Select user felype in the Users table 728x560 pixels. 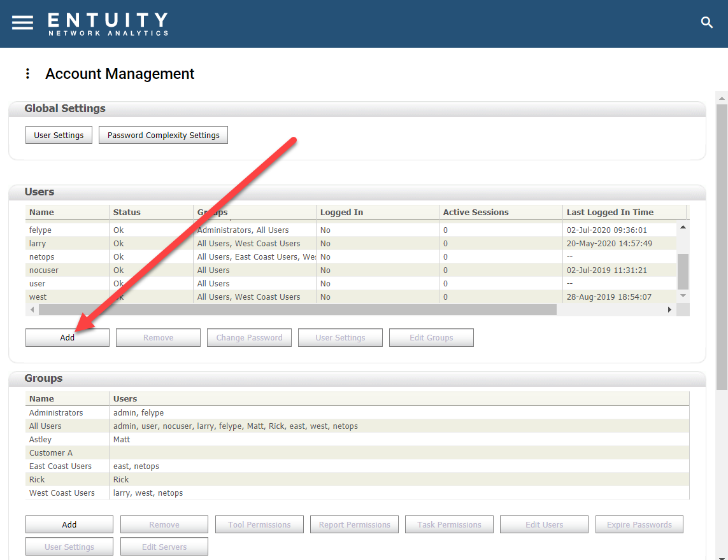pos(351,230)
